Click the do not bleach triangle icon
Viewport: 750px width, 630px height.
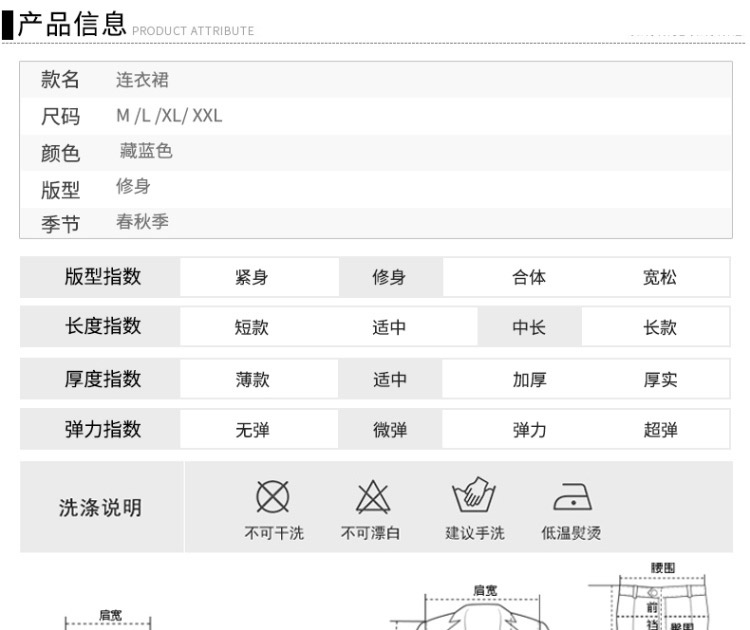373,497
